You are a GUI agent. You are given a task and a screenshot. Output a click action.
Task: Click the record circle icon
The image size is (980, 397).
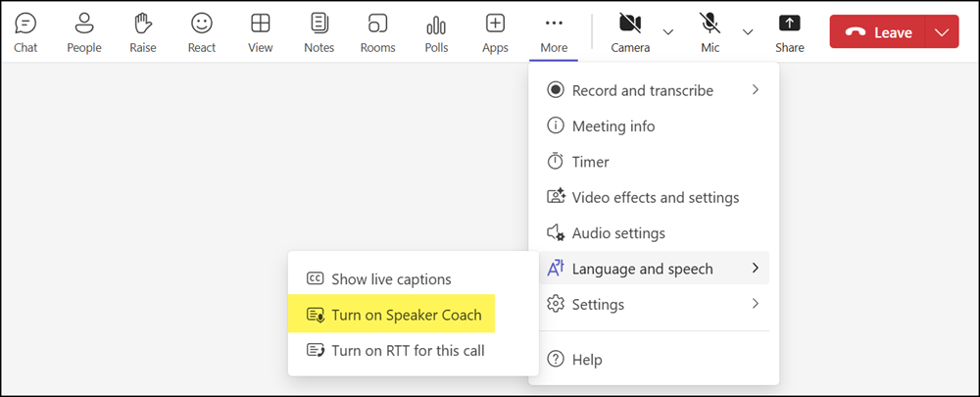coord(555,90)
